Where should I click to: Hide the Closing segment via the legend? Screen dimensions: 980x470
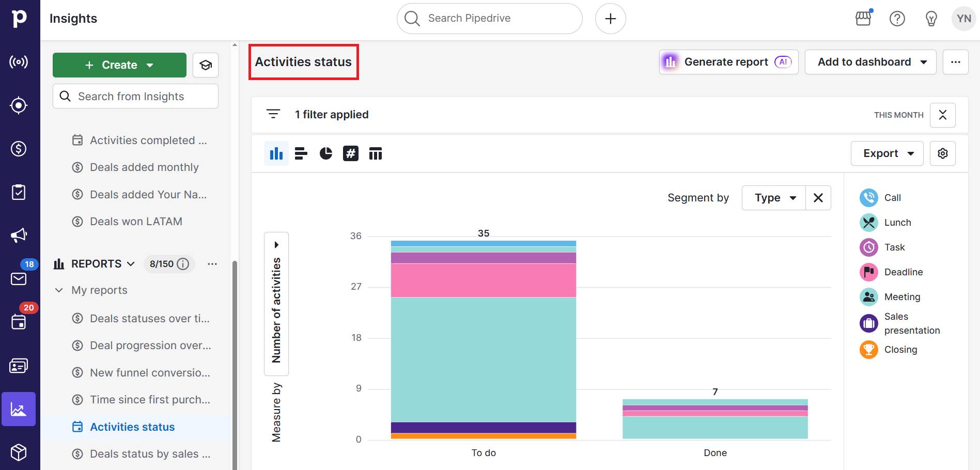point(900,349)
